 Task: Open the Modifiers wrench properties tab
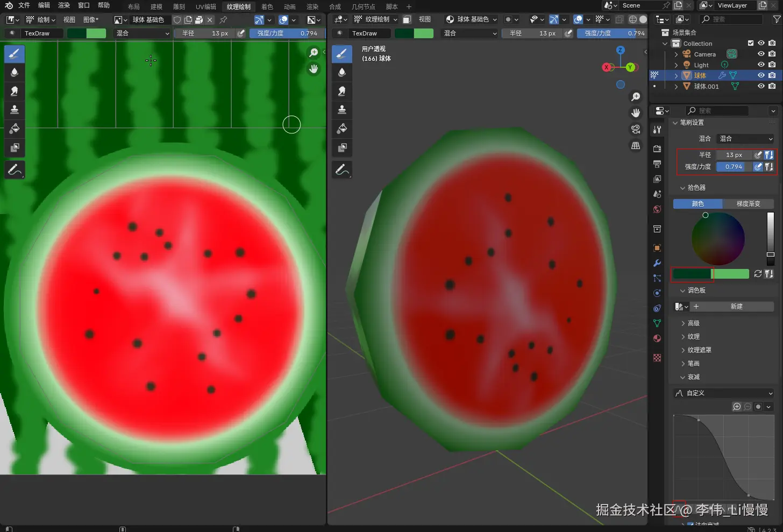tap(657, 264)
